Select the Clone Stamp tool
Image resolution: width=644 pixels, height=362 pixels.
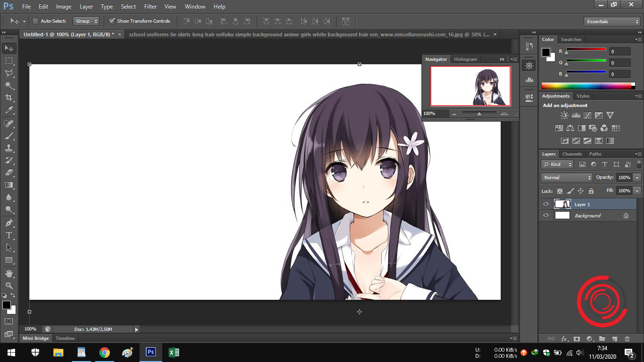point(9,148)
